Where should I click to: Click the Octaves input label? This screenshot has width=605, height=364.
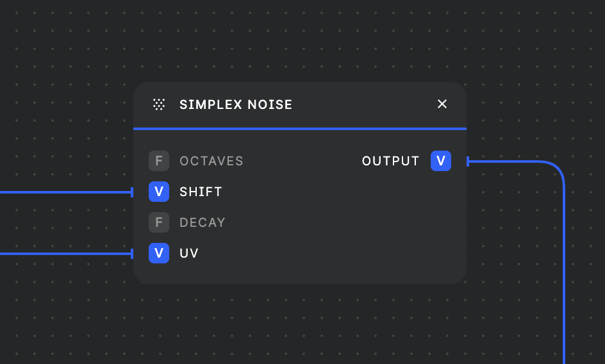[x=211, y=161]
